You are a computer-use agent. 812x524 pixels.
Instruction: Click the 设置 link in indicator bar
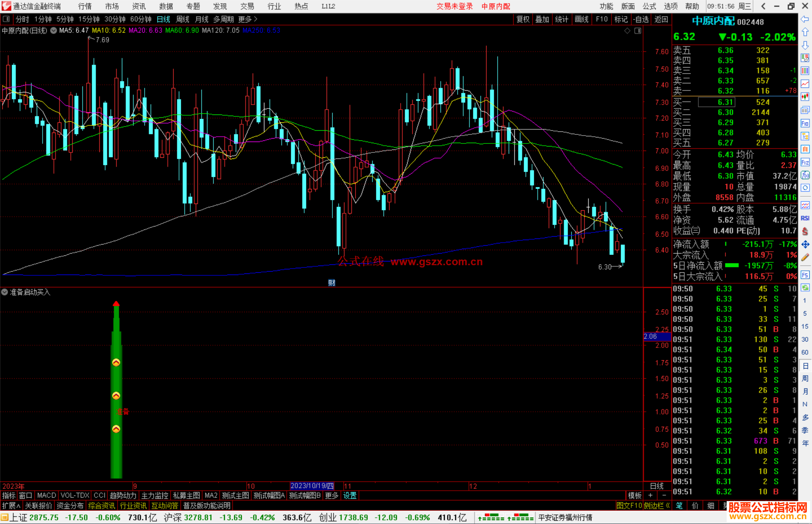point(350,496)
